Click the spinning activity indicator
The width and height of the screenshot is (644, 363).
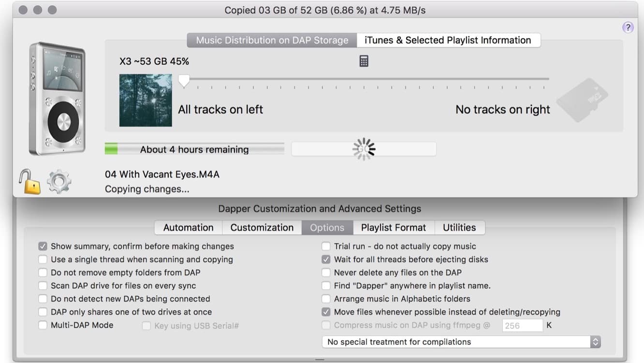364,149
